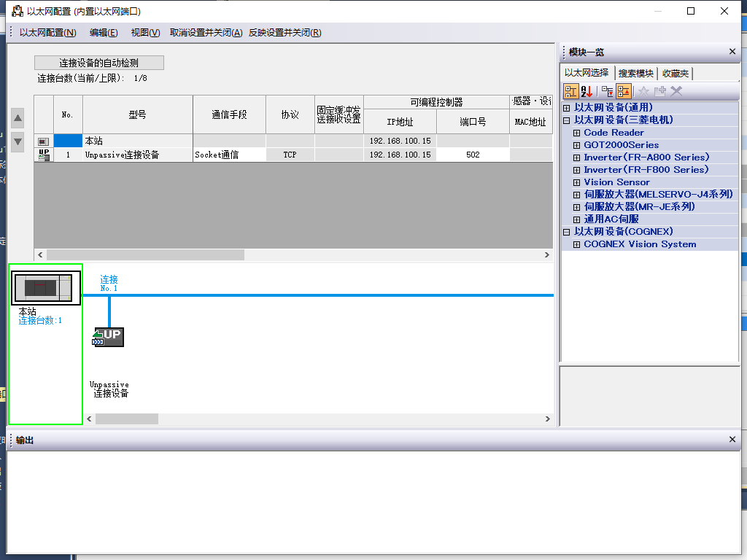
Task: Switch to the 搜索模块 tab
Action: tap(635, 74)
